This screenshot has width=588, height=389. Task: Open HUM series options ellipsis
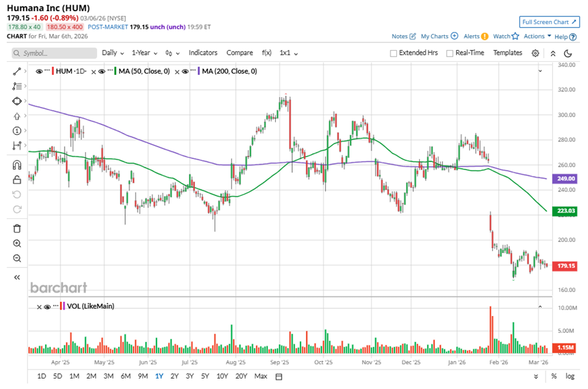tap(47, 70)
